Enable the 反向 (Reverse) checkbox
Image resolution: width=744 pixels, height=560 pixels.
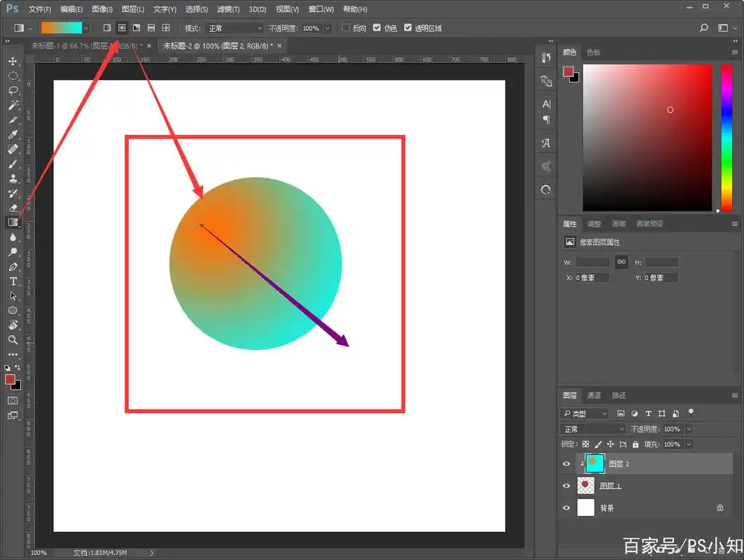pyautogui.click(x=346, y=28)
